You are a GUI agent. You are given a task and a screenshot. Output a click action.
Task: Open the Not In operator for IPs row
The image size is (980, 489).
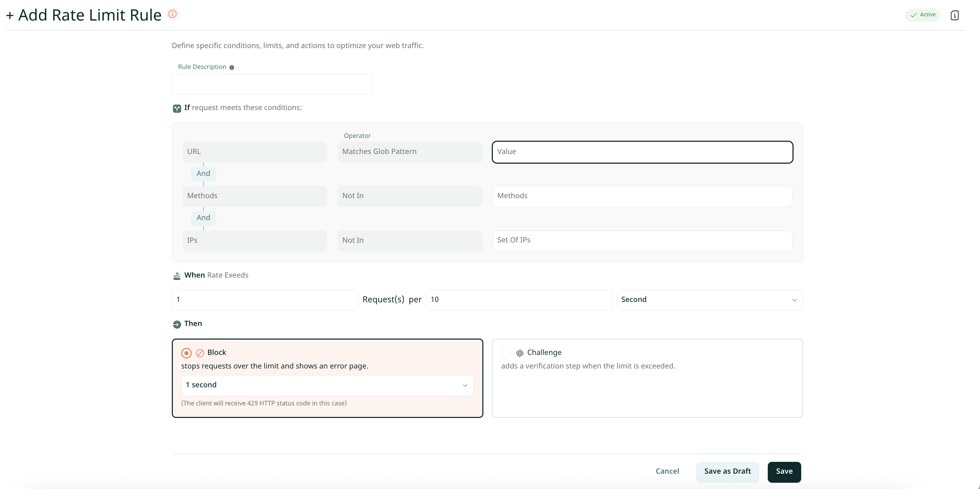click(410, 240)
